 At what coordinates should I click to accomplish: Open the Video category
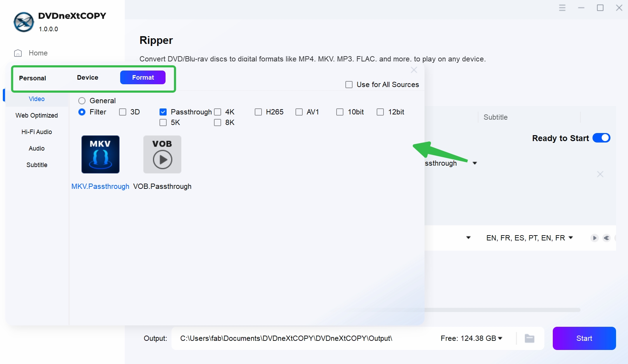pos(37,99)
